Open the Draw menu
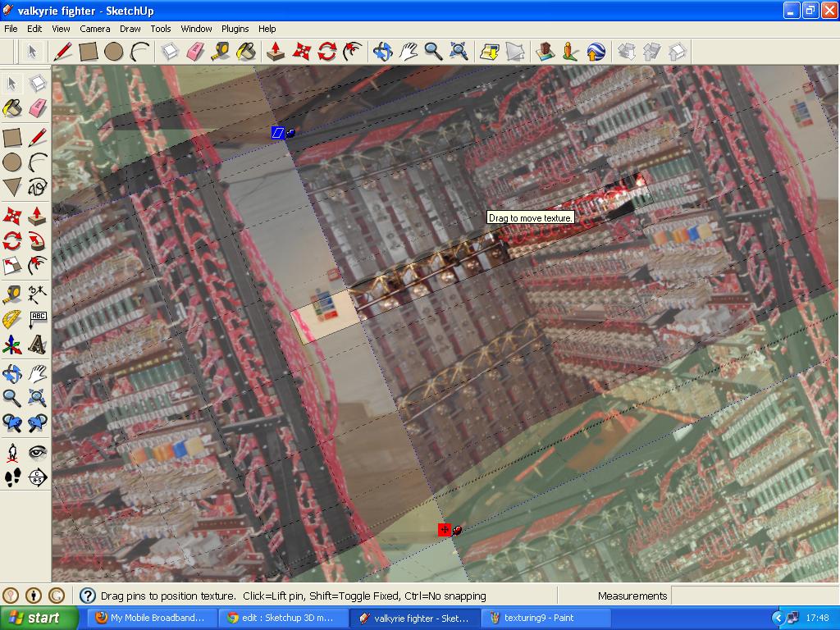840x630 pixels. click(x=130, y=29)
